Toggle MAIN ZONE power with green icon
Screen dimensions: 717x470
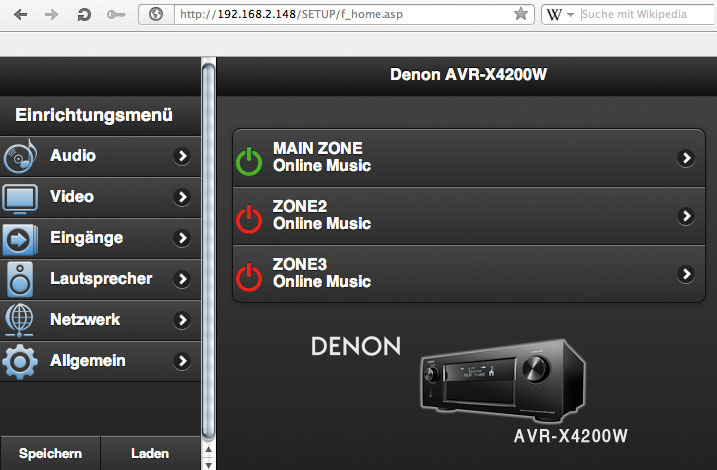(x=249, y=161)
